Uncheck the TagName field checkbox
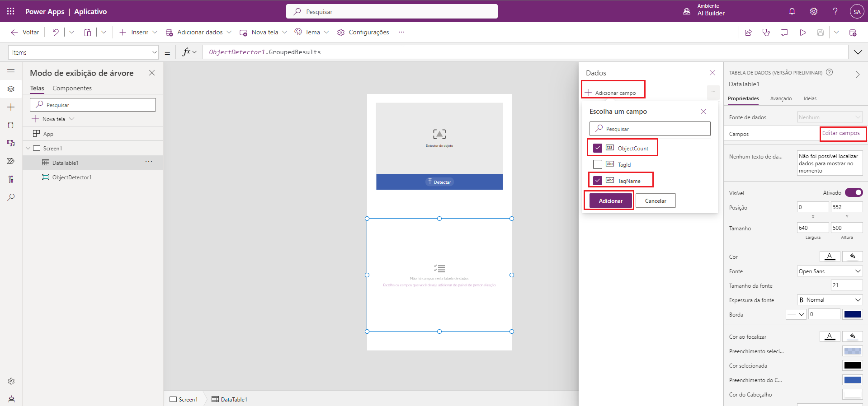The height and width of the screenshot is (406, 868). tap(598, 181)
